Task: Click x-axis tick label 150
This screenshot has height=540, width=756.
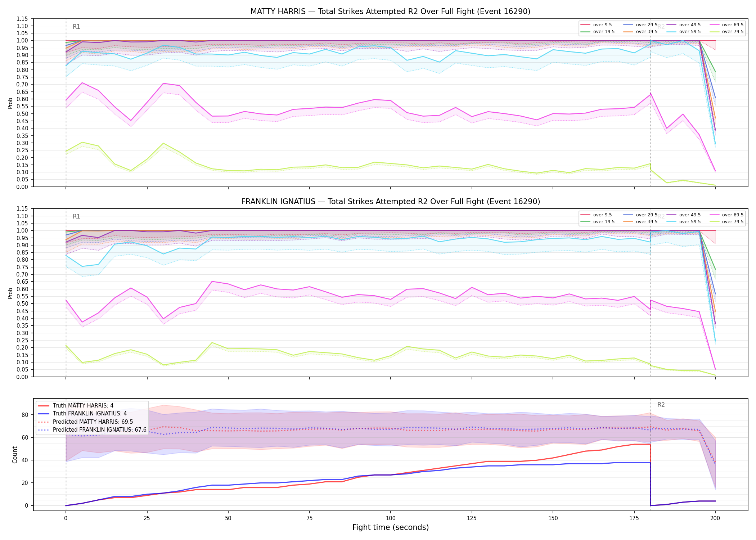Action: pyautogui.click(x=553, y=518)
